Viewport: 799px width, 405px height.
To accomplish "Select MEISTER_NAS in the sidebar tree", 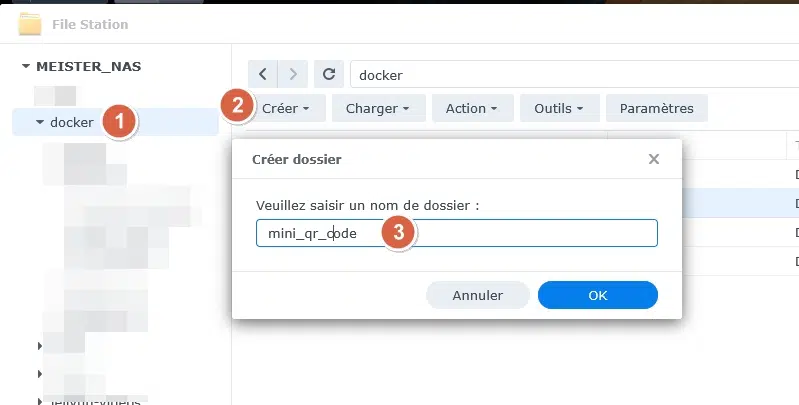I will (88, 67).
